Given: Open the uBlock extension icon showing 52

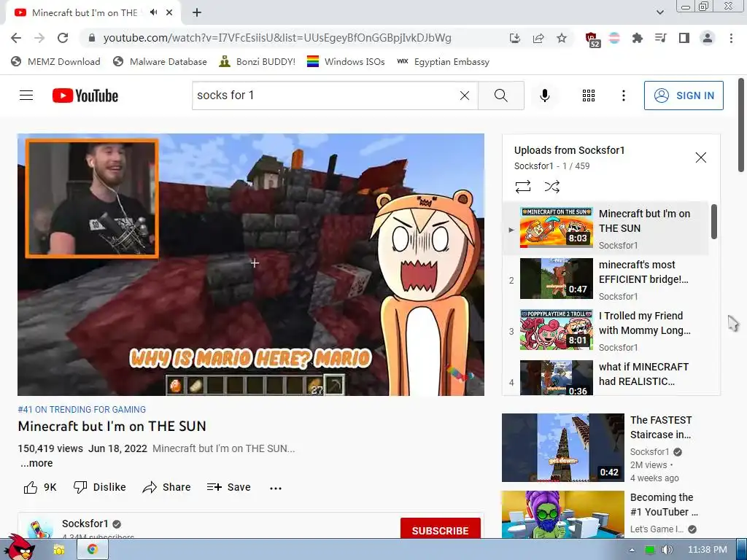Looking at the screenshot, I should pos(592,39).
